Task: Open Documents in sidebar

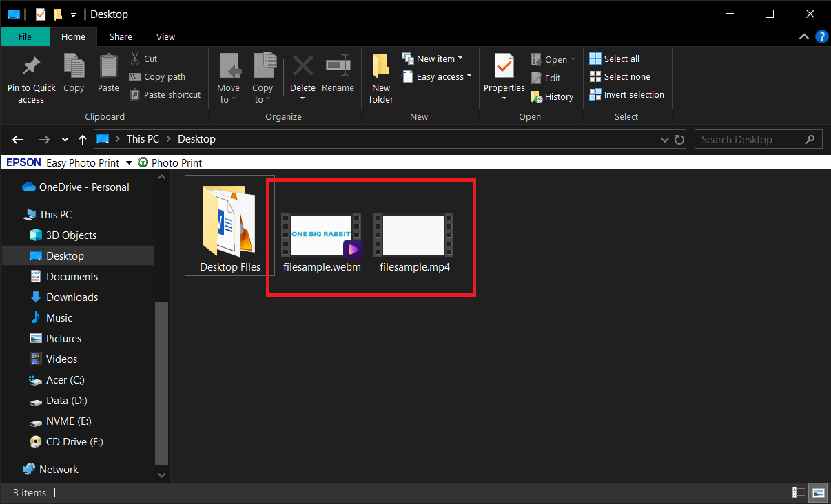Action: tap(72, 277)
